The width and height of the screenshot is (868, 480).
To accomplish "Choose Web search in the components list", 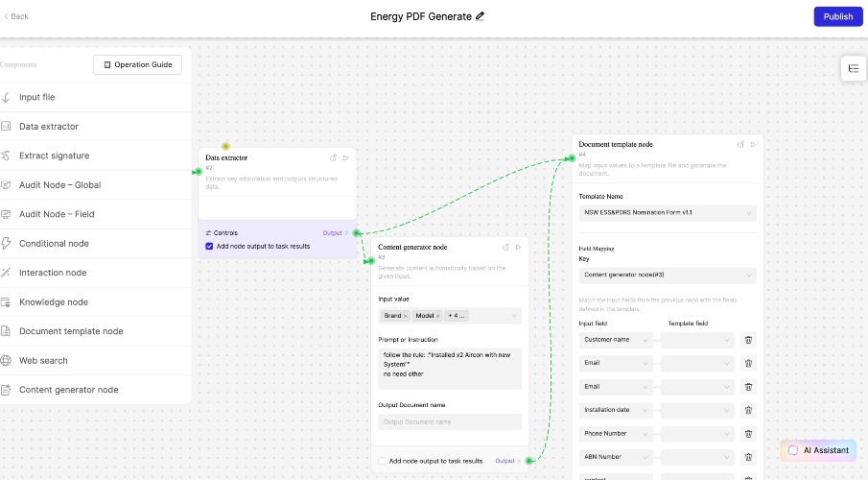I will point(43,361).
